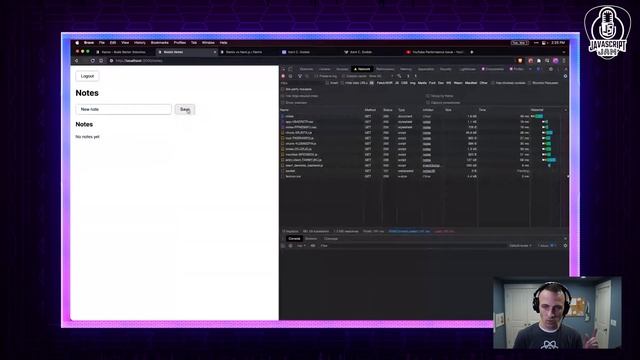Select the favicon.ico request row

point(423,176)
